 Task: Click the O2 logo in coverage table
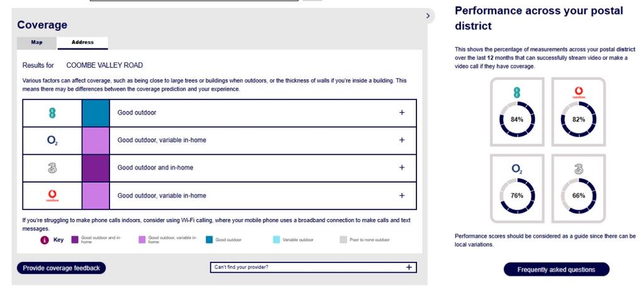pyautogui.click(x=52, y=140)
